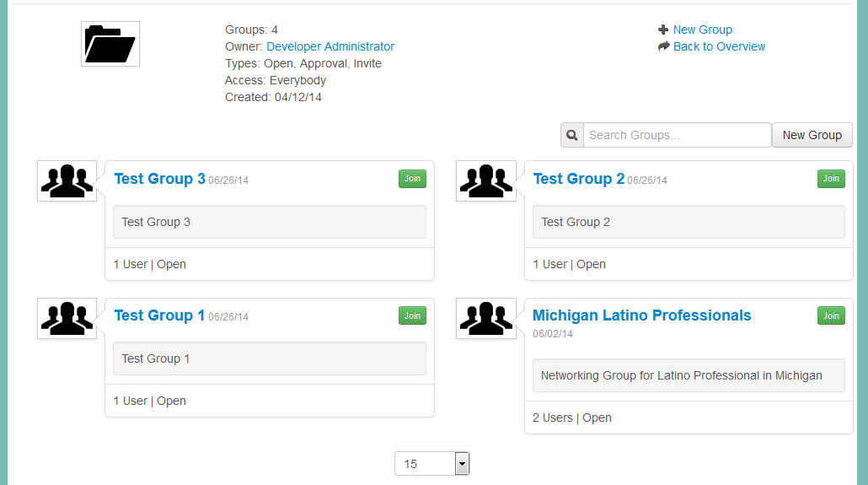Open Test Group 3 people avatar icon
Image resolution: width=868 pixels, height=485 pixels.
pos(67,181)
